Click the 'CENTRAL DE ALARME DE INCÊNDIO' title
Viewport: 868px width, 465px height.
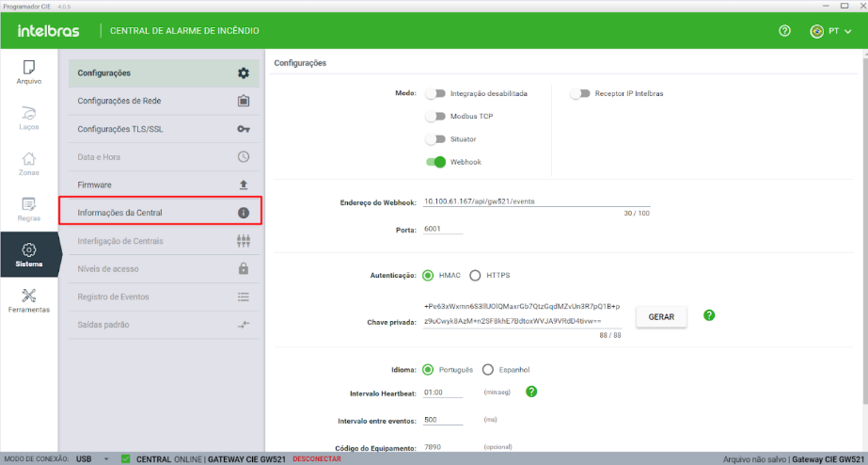tap(184, 31)
